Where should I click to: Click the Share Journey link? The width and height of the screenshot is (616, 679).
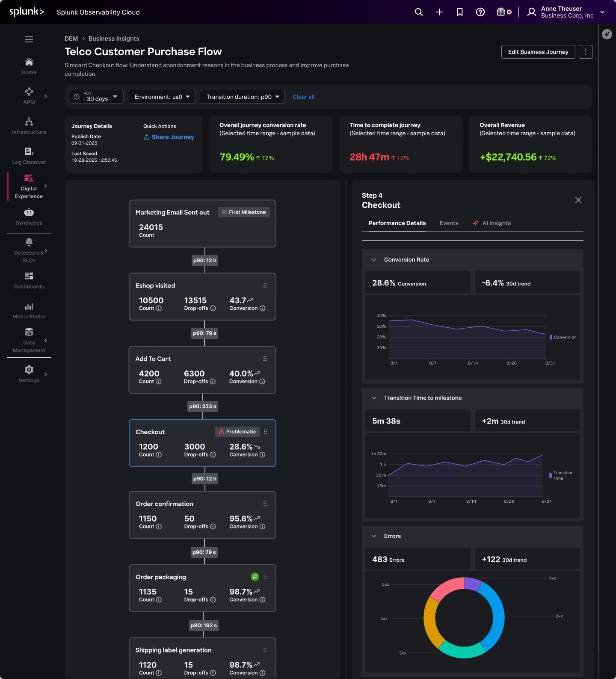pos(169,137)
